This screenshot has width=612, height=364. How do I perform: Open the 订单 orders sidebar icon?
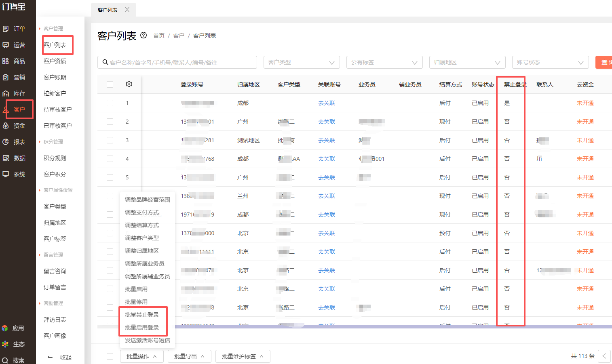6,29
